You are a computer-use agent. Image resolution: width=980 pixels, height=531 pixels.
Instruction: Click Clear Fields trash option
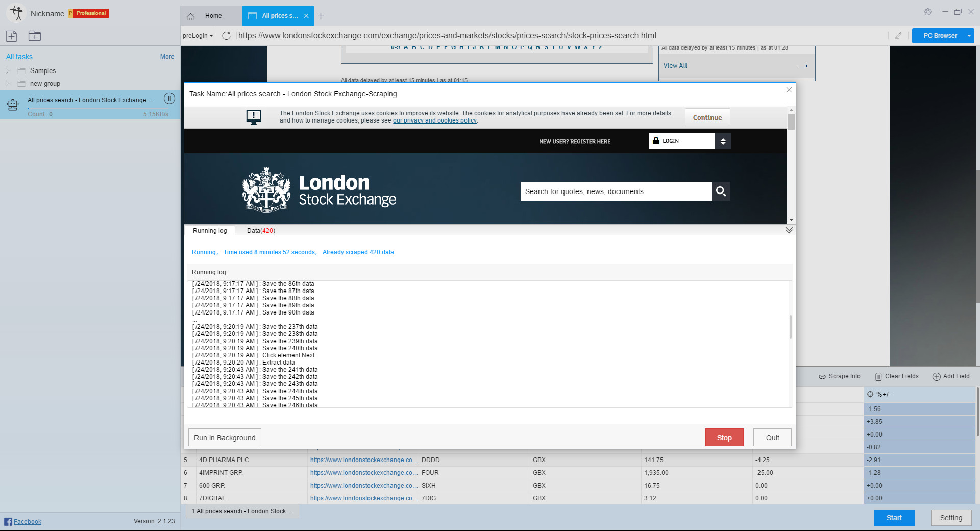(x=897, y=376)
